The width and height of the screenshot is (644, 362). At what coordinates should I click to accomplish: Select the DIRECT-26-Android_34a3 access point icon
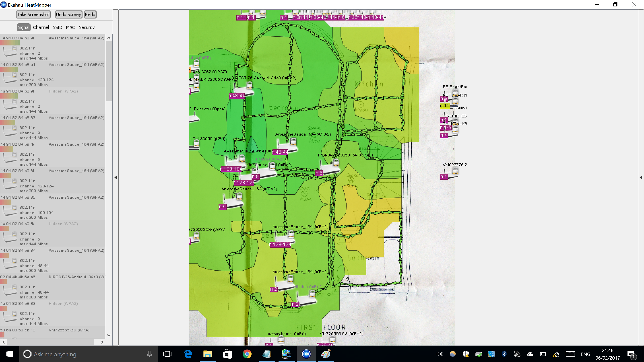click(x=244, y=90)
